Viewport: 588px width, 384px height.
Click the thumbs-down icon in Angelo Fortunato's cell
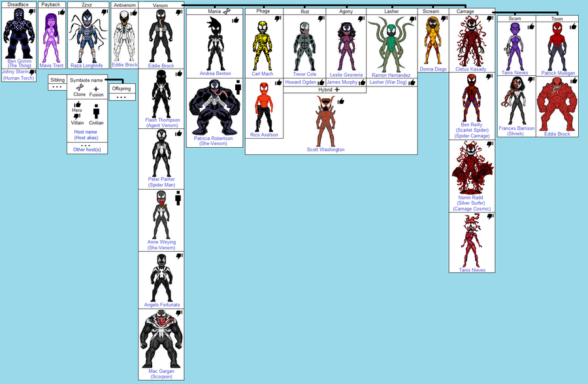[x=179, y=256]
